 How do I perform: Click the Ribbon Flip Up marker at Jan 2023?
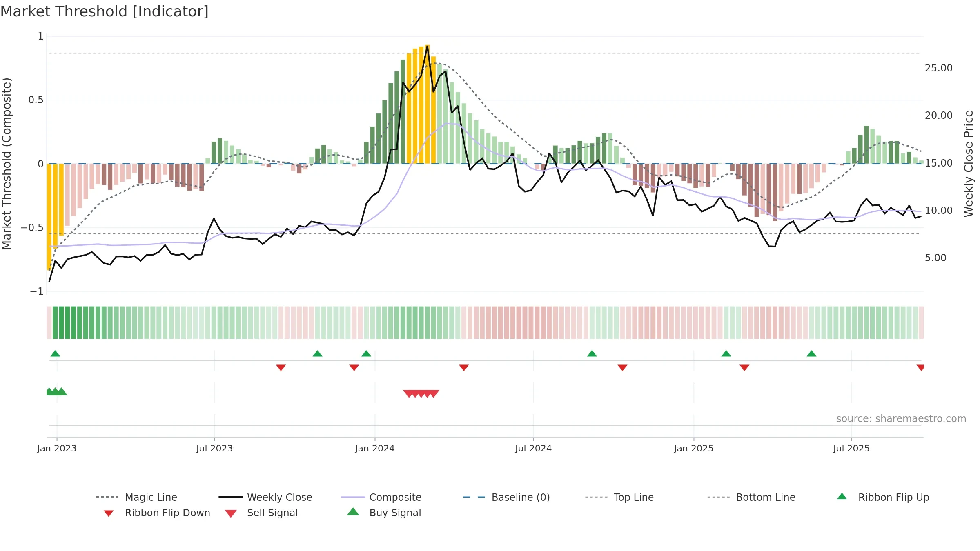click(x=55, y=353)
